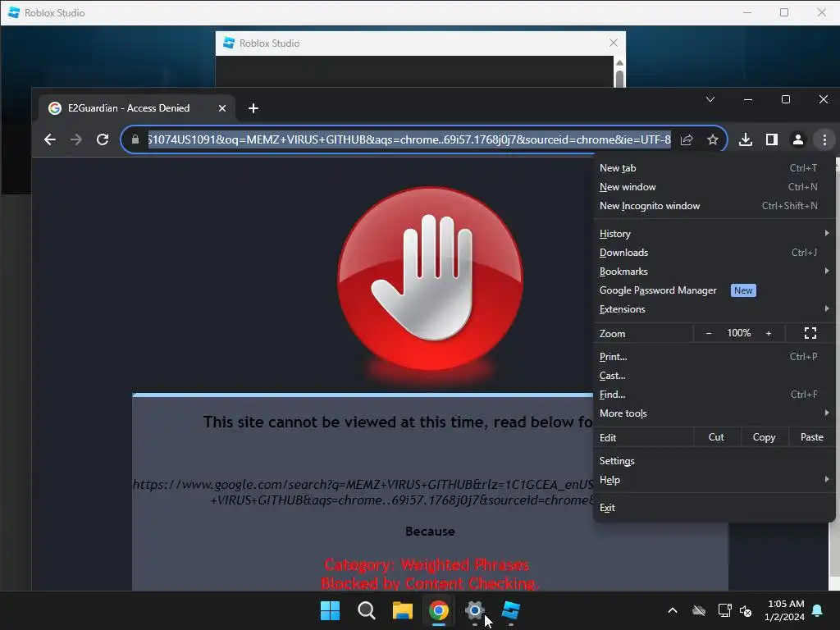Expand the History submenu
840x630 pixels.
point(714,234)
